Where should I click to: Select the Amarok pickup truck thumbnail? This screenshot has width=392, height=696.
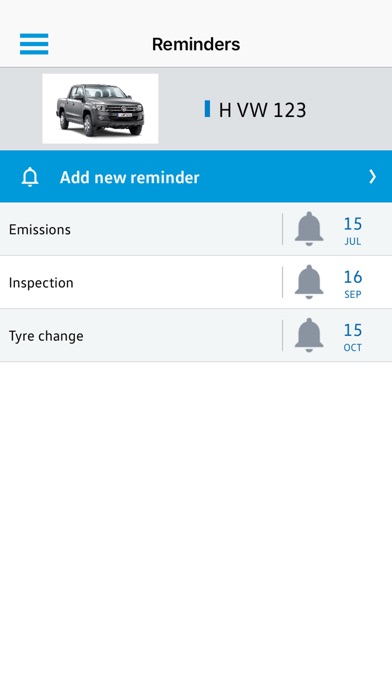100,109
